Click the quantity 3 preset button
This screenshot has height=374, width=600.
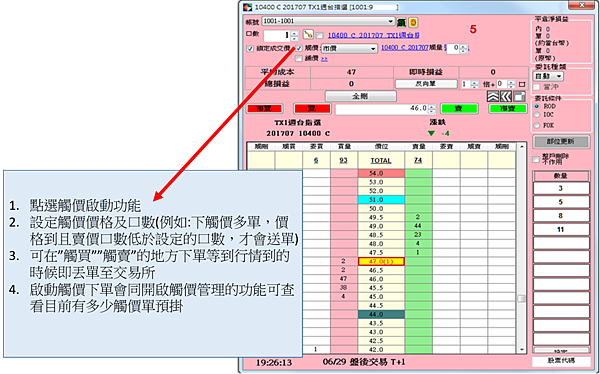(x=561, y=188)
